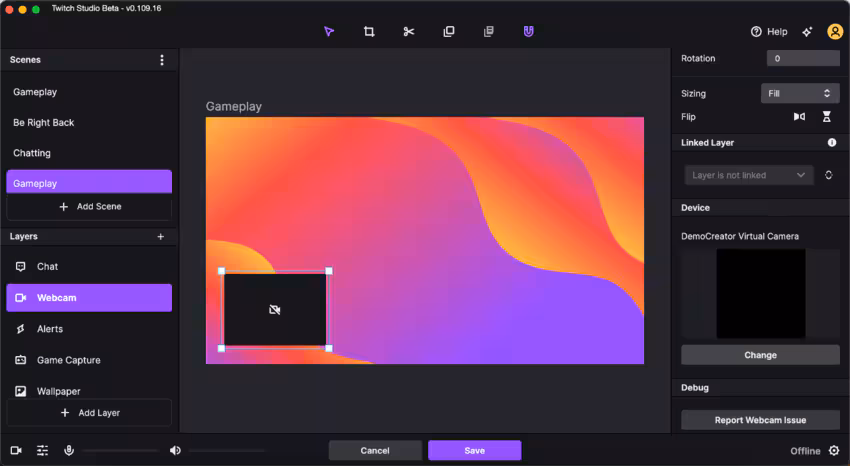Open the Scenes three-dot menu
This screenshot has height=466, width=850.
pyautogui.click(x=162, y=60)
